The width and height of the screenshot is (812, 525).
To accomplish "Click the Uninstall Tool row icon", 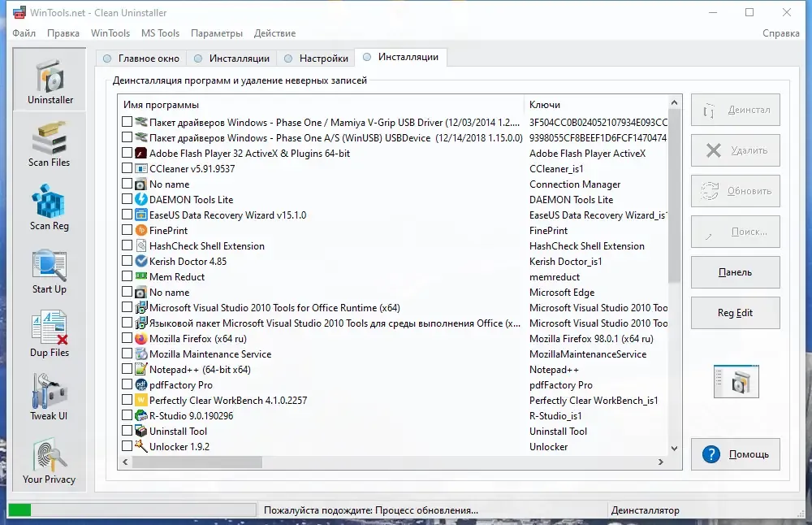I will 140,432.
